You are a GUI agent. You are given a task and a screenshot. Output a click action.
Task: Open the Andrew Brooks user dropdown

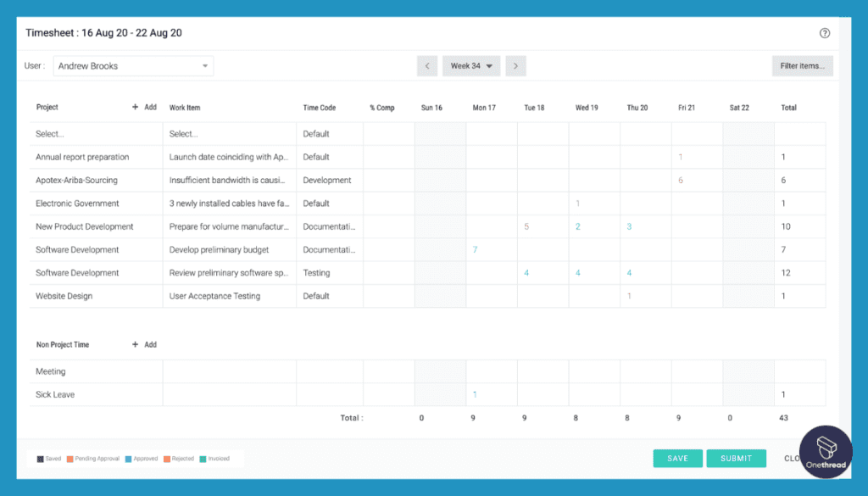(x=133, y=66)
